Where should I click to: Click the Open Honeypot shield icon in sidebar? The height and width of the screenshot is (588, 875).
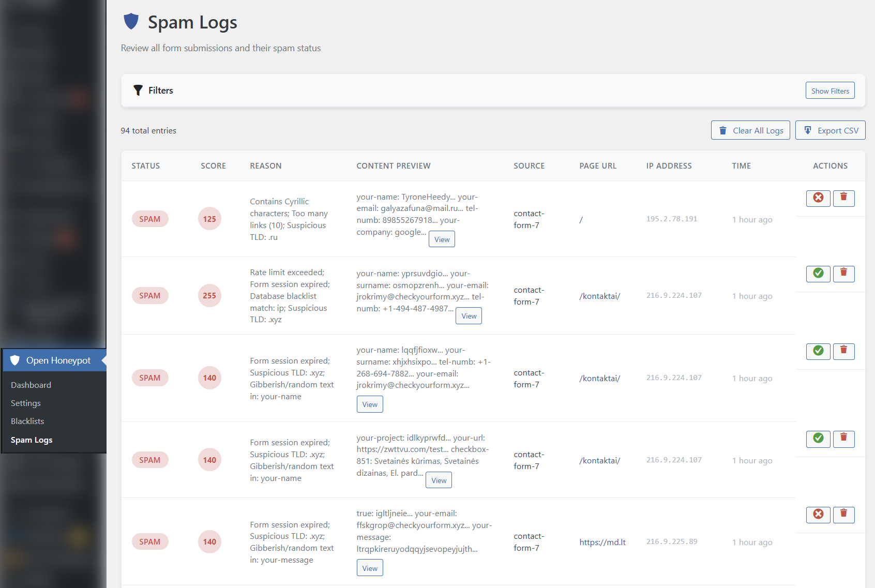pyautogui.click(x=16, y=360)
